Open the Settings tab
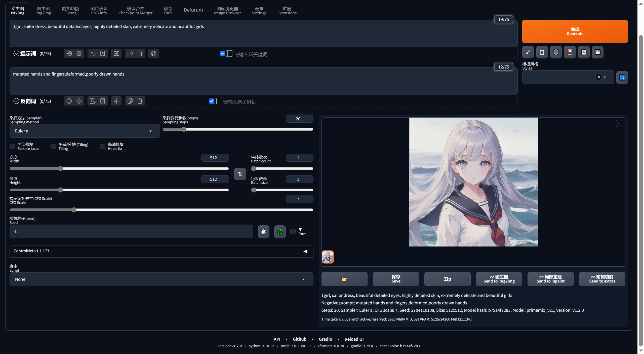The image size is (644, 354). [259, 11]
